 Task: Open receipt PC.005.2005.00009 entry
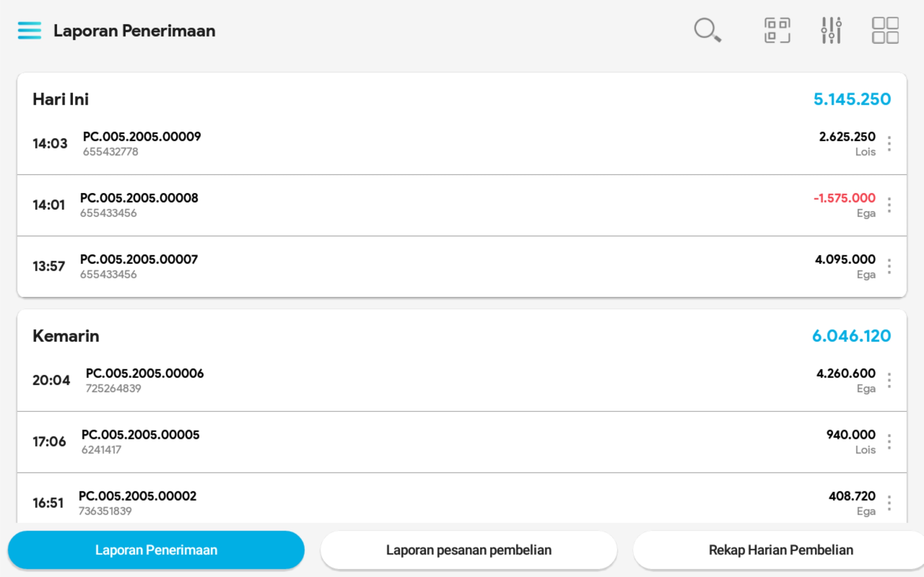(x=142, y=136)
